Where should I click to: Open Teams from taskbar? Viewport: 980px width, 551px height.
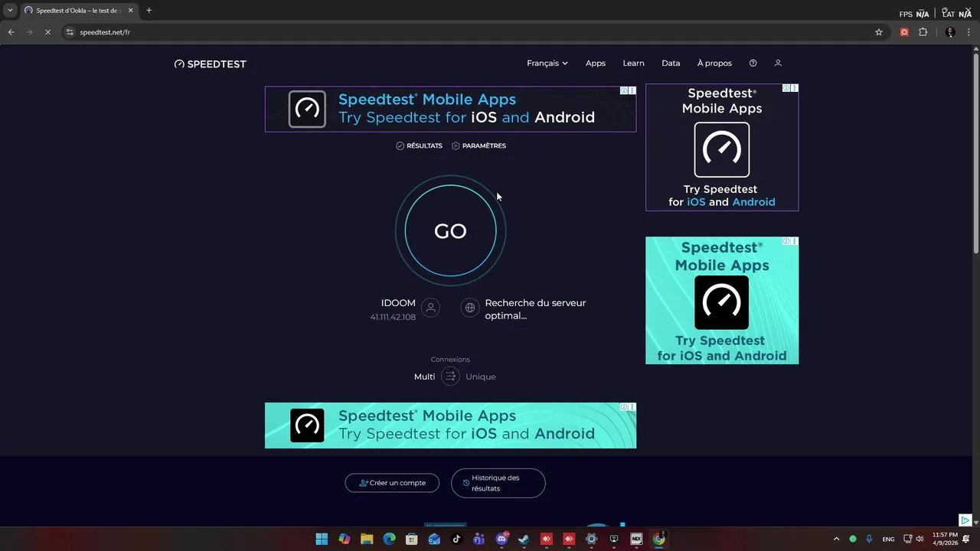click(479, 539)
